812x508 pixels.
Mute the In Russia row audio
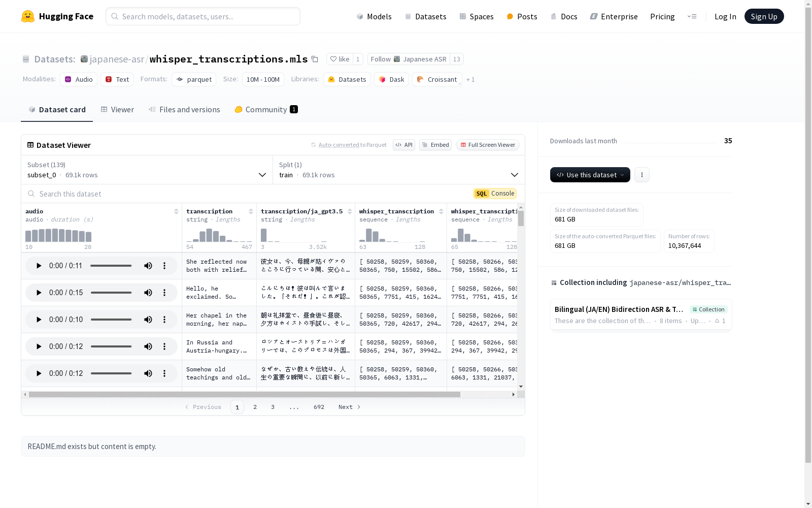pyautogui.click(x=148, y=346)
